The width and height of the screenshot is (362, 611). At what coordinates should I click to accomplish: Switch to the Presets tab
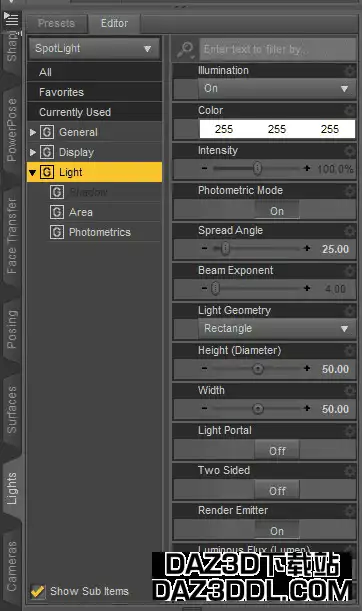(56, 23)
